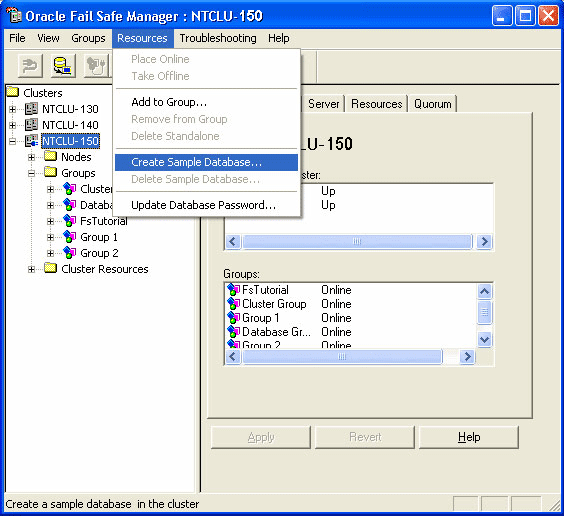Select the Cluster Resources tree label
This screenshot has width=564, height=516.
(x=105, y=269)
